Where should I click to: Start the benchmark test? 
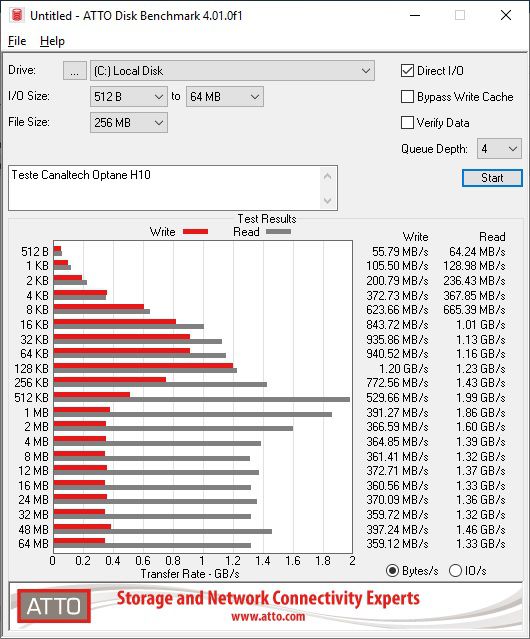pyautogui.click(x=492, y=178)
